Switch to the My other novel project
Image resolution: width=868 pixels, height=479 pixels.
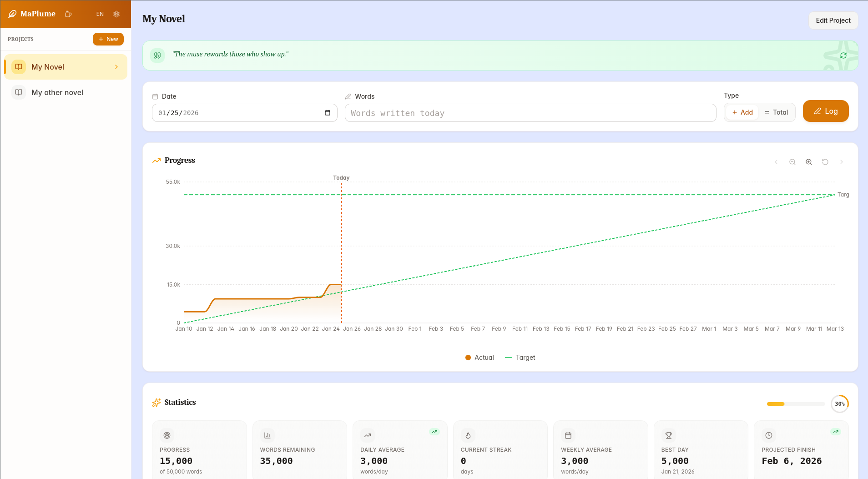[x=57, y=92]
